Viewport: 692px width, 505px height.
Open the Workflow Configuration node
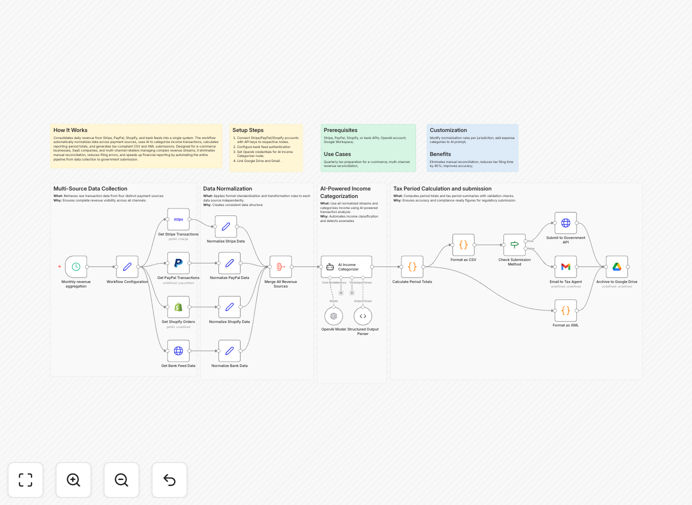click(127, 267)
